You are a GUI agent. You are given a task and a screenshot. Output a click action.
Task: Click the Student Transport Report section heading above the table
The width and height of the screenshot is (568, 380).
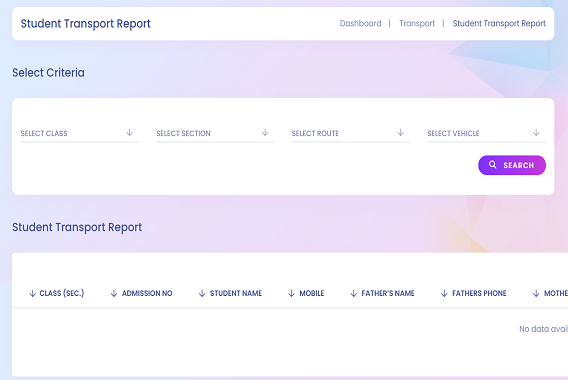pyautogui.click(x=77, y=227)
